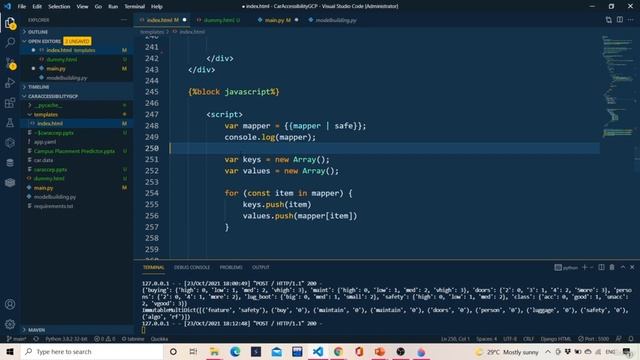Click the Windows search box in taskbar
The width and height of the screenshot is (640, 360).
[92, 351]
